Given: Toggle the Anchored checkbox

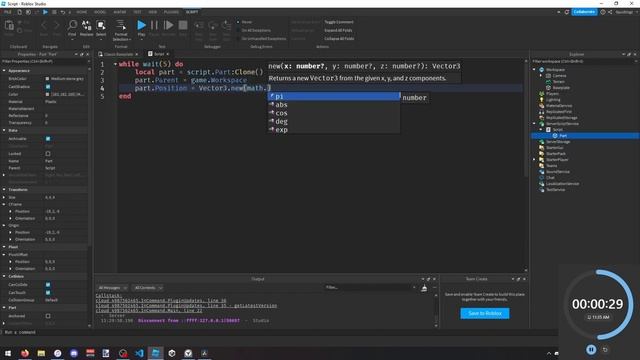Looking at the screenshot, I should tap(48, 316).
